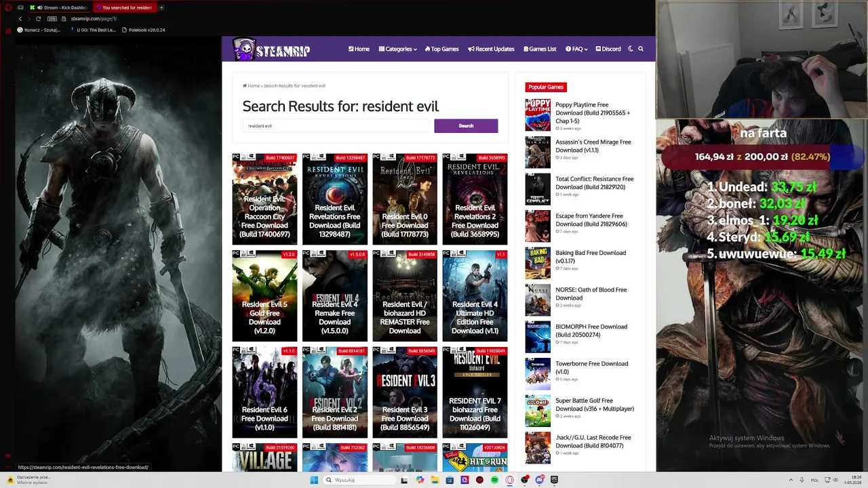Click the browser reload icon
The height and width of the screenshot is (488, 868).
[38, 19]
